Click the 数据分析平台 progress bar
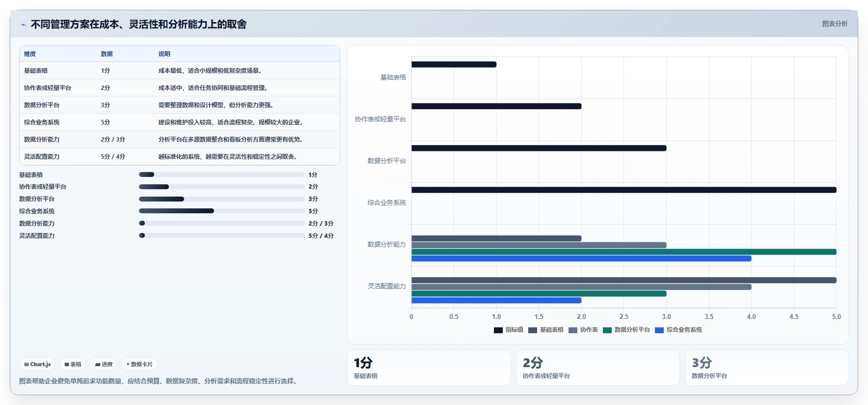868x405 pixels. (222, 199)
